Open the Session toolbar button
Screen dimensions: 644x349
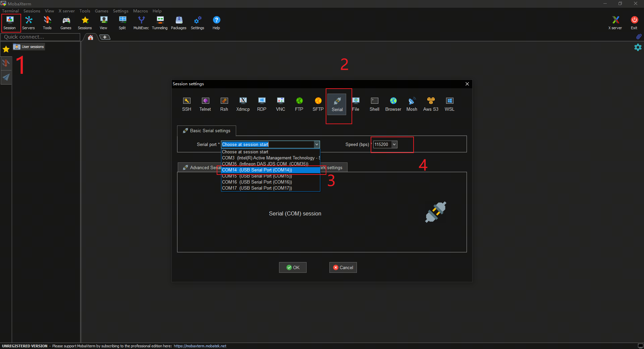click(10, 23)
